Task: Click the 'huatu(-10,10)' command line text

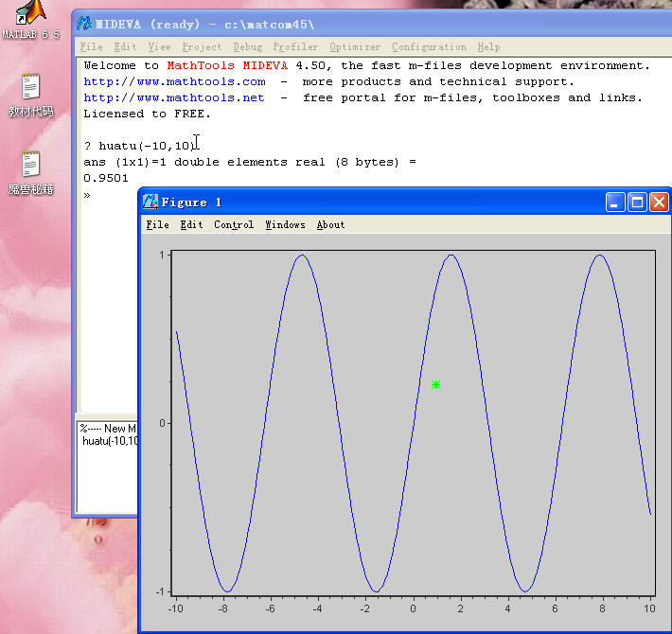Action: (147, 146)
